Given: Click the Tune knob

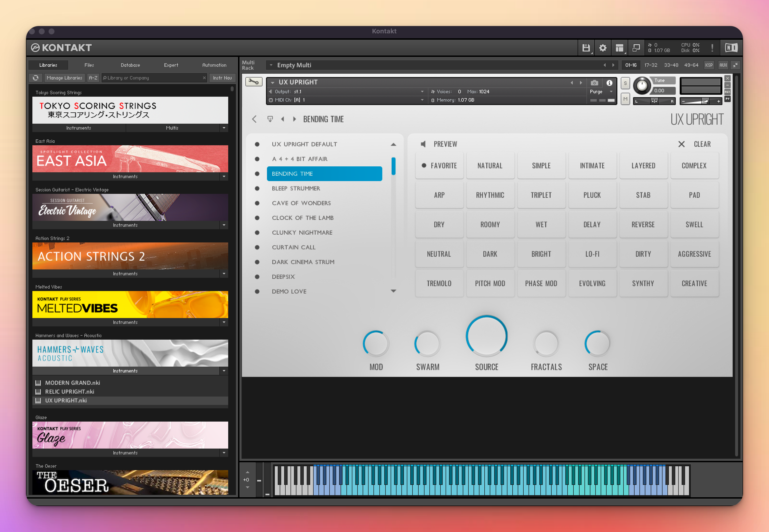Looking at the screenshot, I should [x=641, y=86].
